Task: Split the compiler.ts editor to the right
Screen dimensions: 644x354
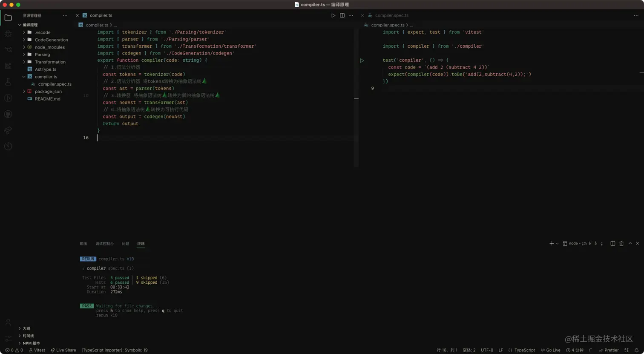Action: (342, 15)
